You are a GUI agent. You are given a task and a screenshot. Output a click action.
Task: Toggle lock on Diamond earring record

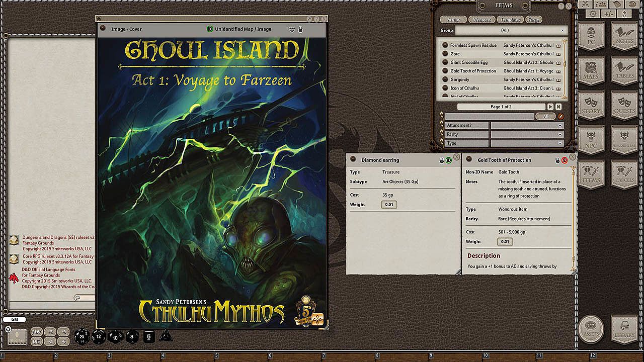pos(442,160)
